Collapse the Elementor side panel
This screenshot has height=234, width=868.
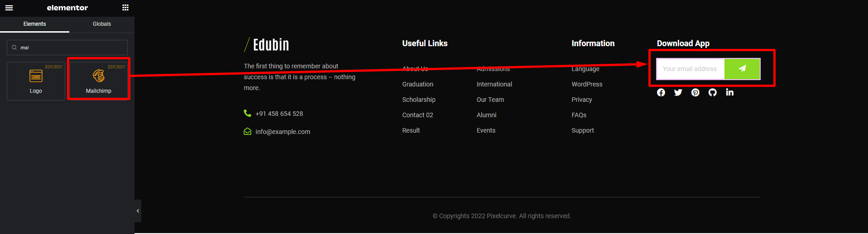(138, 211)
